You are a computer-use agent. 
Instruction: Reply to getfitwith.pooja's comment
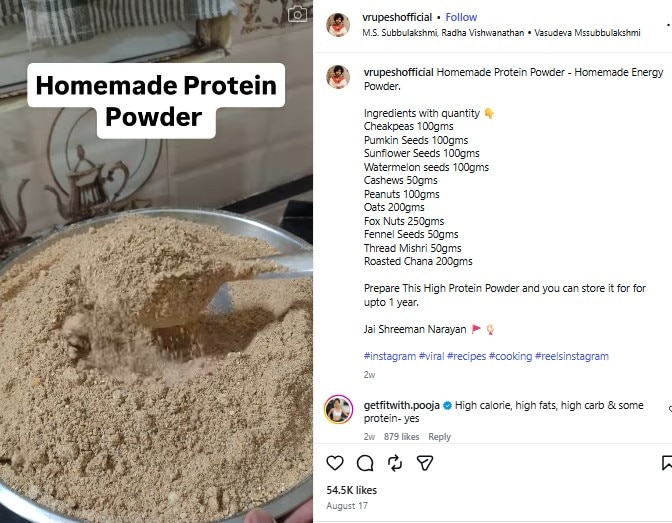click(x=439, y=436)
